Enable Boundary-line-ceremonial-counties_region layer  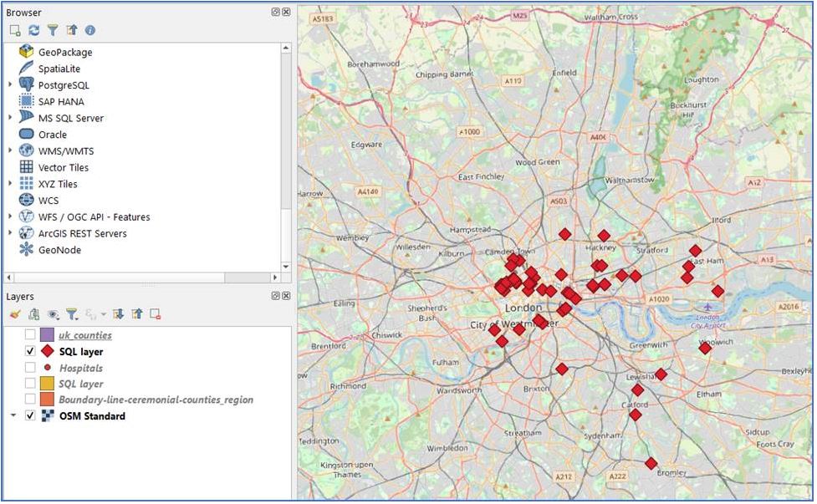click(30, 400)
